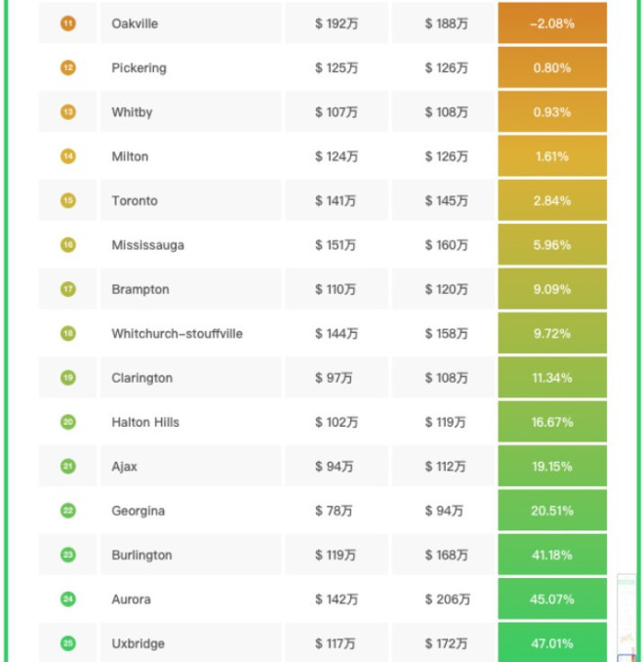Select the Whitchurch-stouffville entry
Viewport: 644px width, 662px height.
[177, 334]
